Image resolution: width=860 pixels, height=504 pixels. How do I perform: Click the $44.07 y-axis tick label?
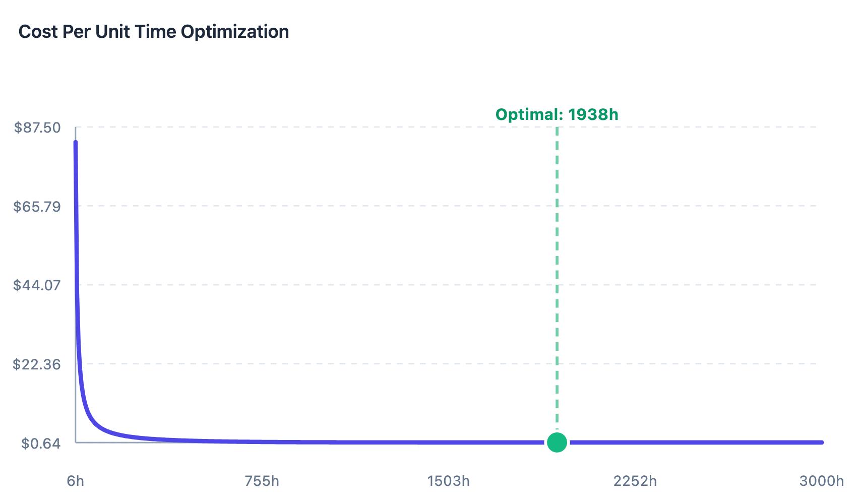(x=37, y=285)
